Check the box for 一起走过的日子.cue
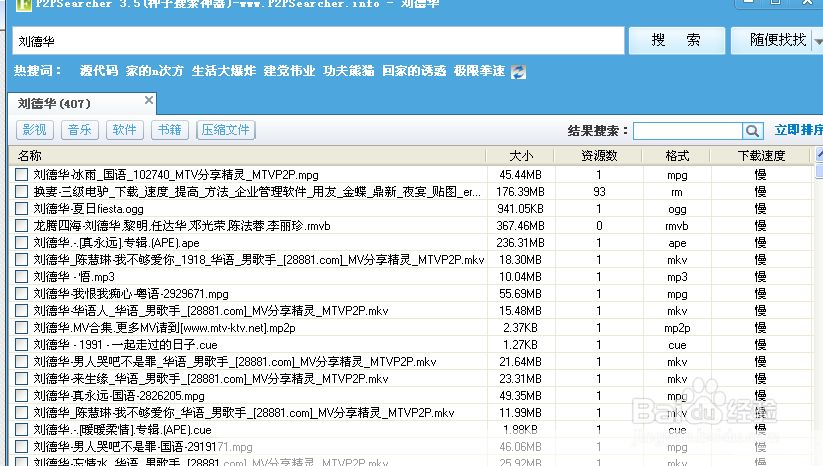This screenshot has width=823, height=466. tap(22, 345)
